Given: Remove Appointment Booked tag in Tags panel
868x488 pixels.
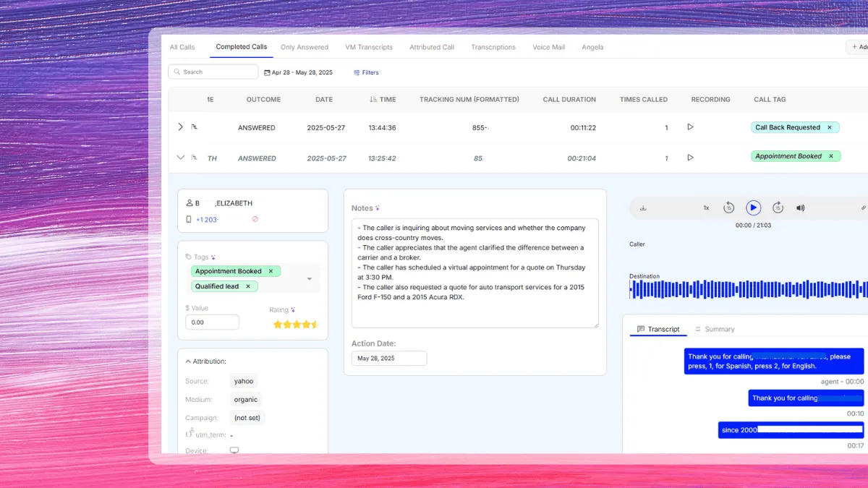Looking at the screenshot, I should [x=271, y=271].
